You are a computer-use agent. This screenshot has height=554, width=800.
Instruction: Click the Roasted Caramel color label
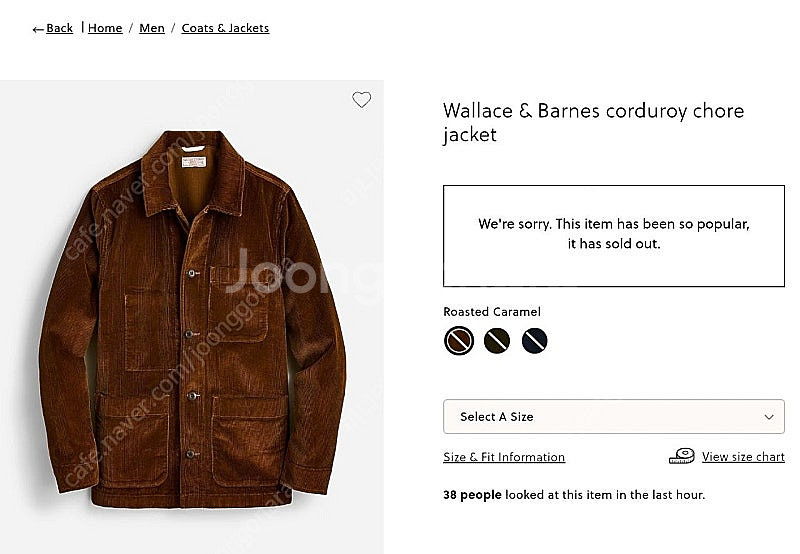491,312
